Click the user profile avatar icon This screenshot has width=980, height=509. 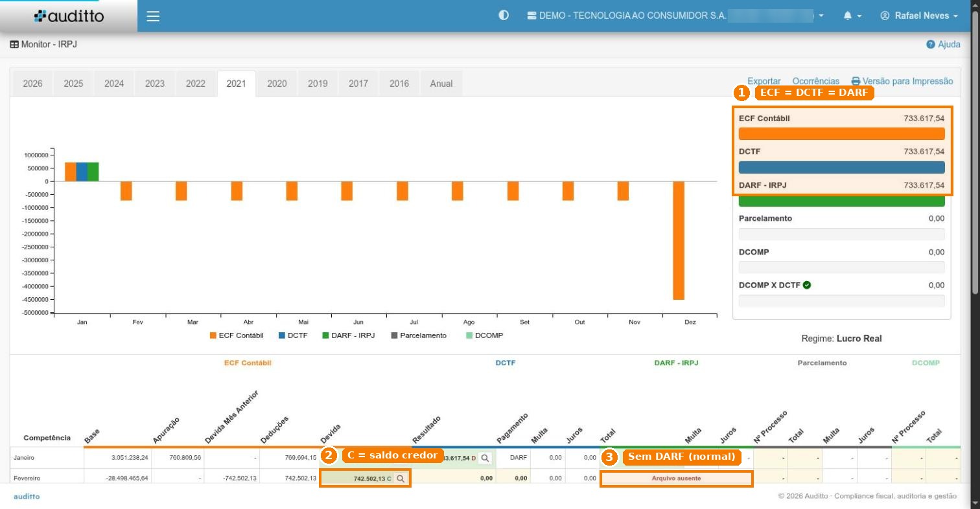pos(885,16)
